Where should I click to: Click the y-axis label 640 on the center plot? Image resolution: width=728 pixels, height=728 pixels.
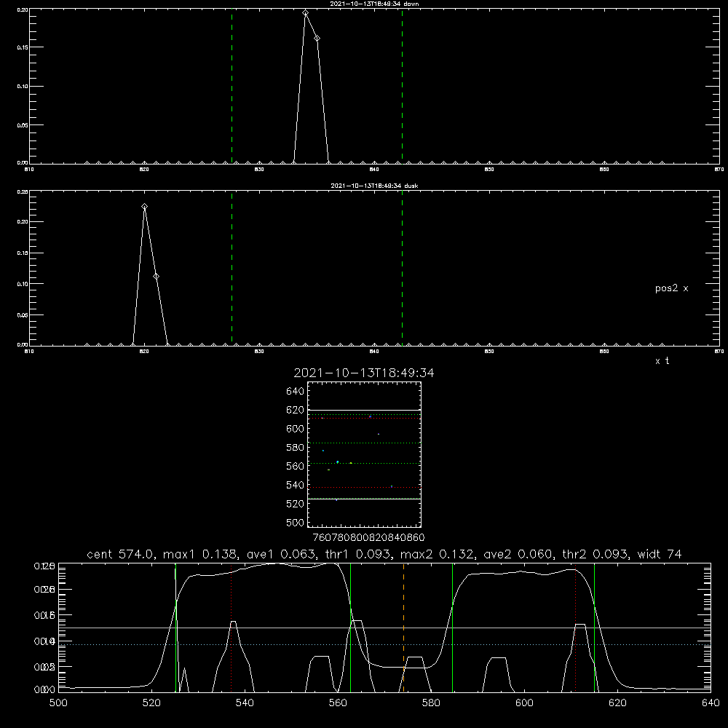tap(296, 392)
